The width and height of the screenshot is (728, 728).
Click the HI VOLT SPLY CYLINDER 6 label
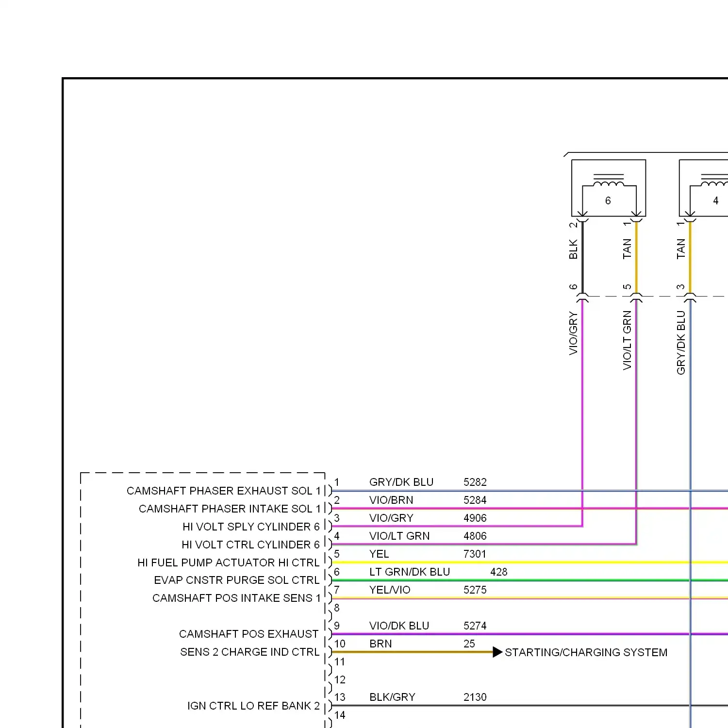(x=251, y=527)
